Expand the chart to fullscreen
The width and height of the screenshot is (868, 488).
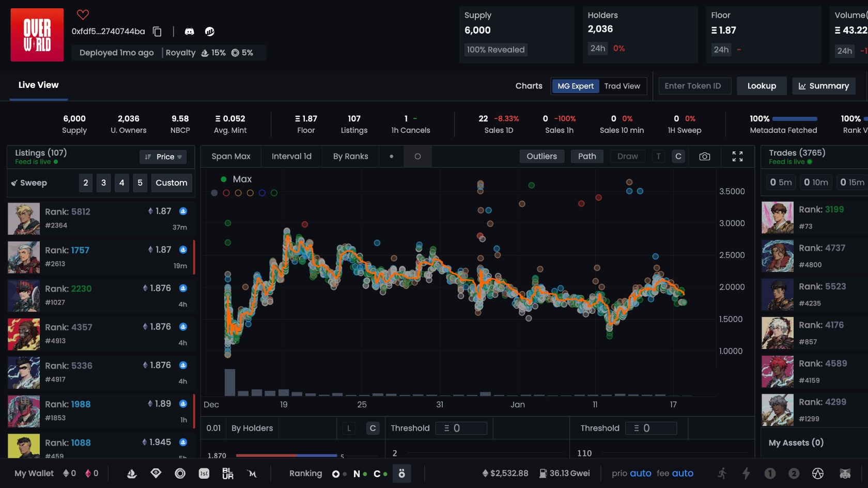738,156
